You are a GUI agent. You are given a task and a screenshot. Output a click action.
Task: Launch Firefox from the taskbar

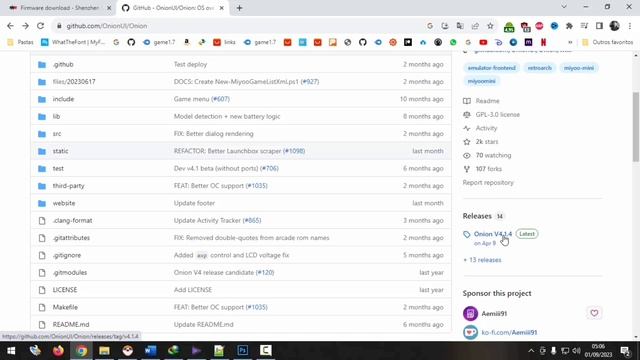tap(58, 351)
